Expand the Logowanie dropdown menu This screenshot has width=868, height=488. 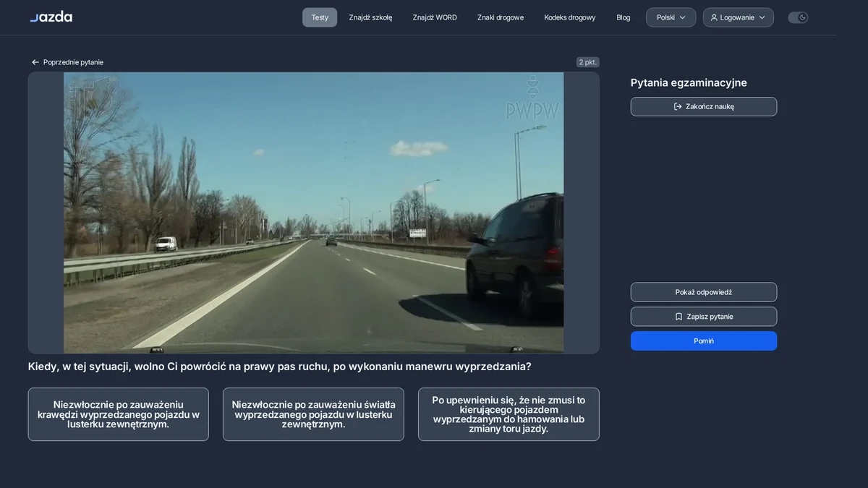738,17
